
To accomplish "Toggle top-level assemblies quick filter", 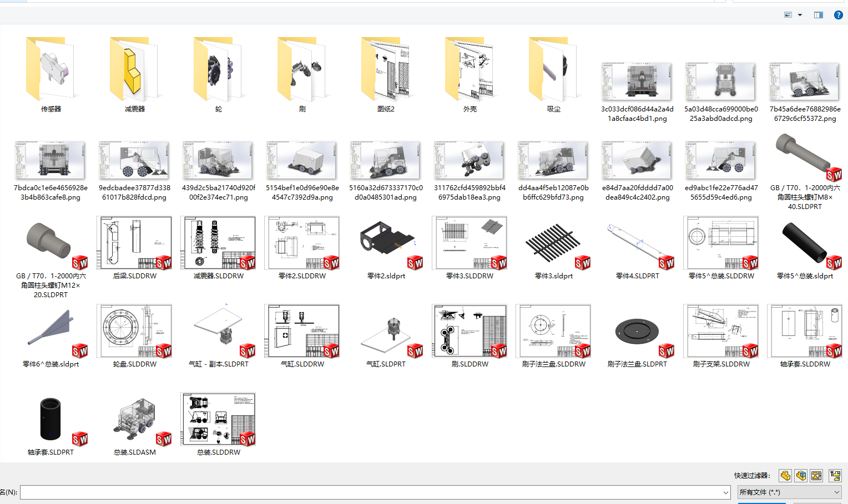I will coord(835,475).
